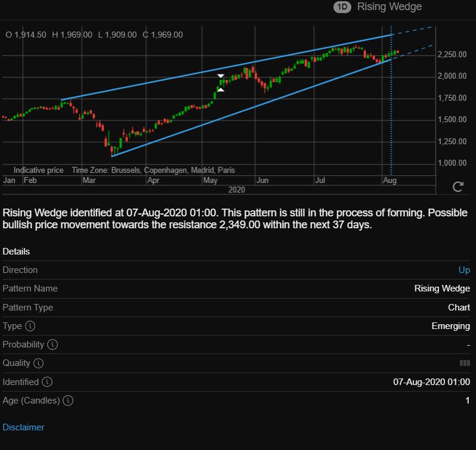The image size is (476, 450).
Task: Open the Probability info icon
Action: 52,345
